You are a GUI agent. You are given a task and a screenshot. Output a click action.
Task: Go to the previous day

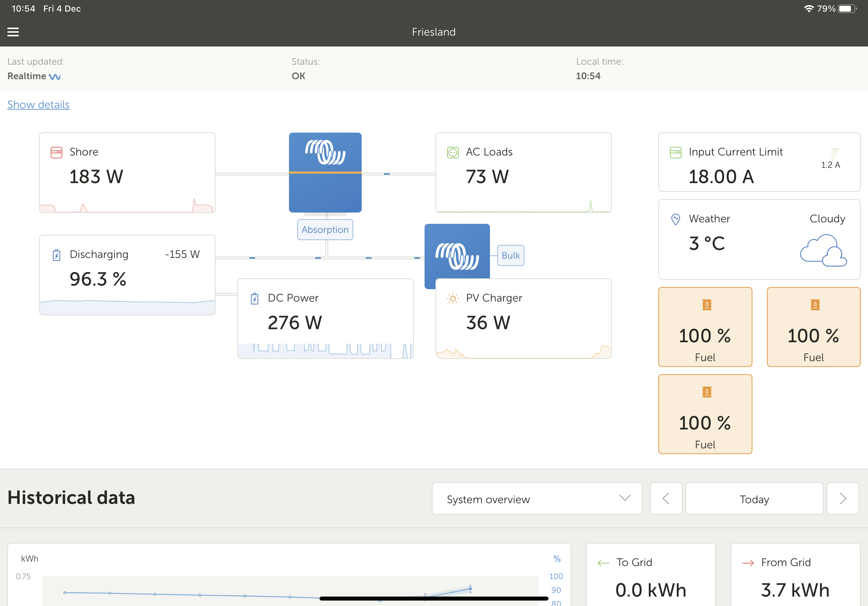tap(666, 498)
